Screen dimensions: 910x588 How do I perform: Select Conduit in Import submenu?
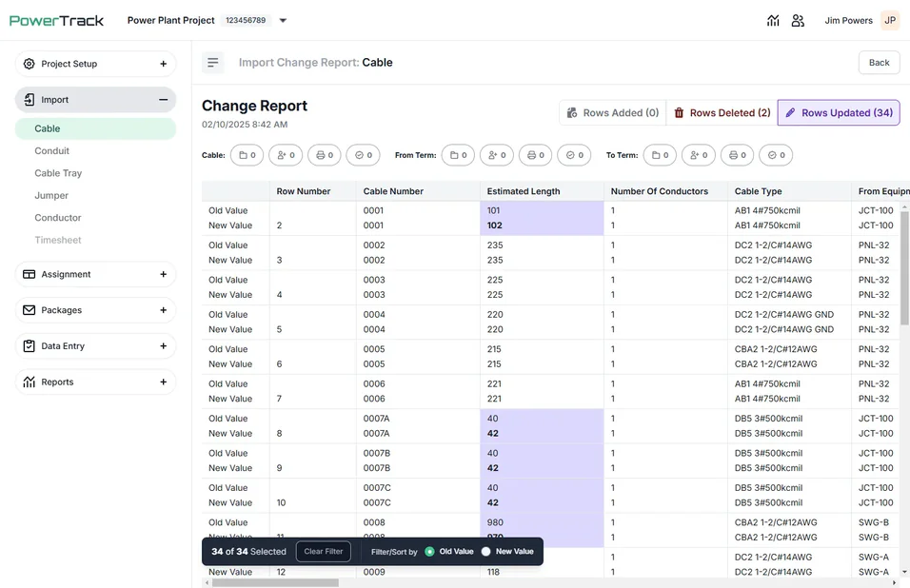[x=51, y=150]
